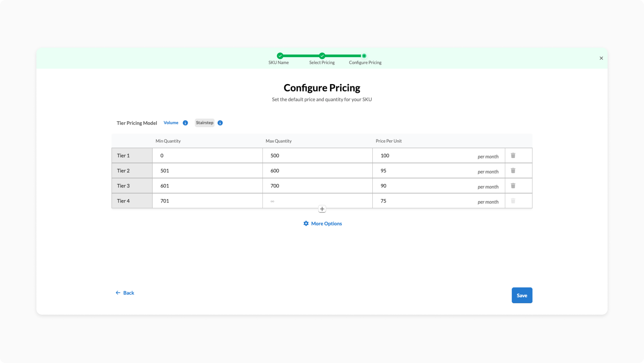Save the pricing configuration

[521, 295]
